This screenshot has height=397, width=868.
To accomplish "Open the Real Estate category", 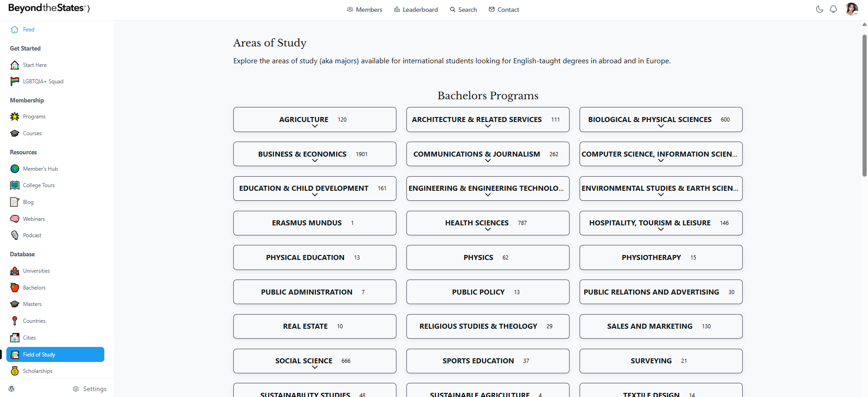I will tap(315, 326).
